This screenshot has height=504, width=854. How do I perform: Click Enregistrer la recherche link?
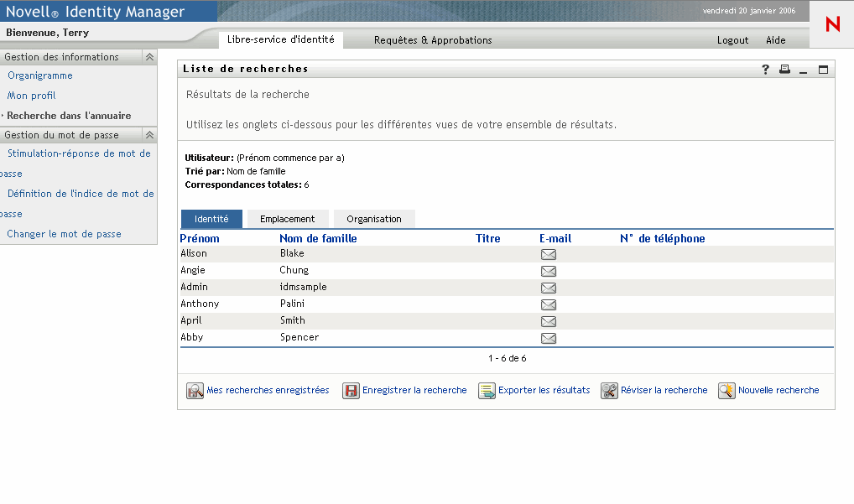(414, 390)
